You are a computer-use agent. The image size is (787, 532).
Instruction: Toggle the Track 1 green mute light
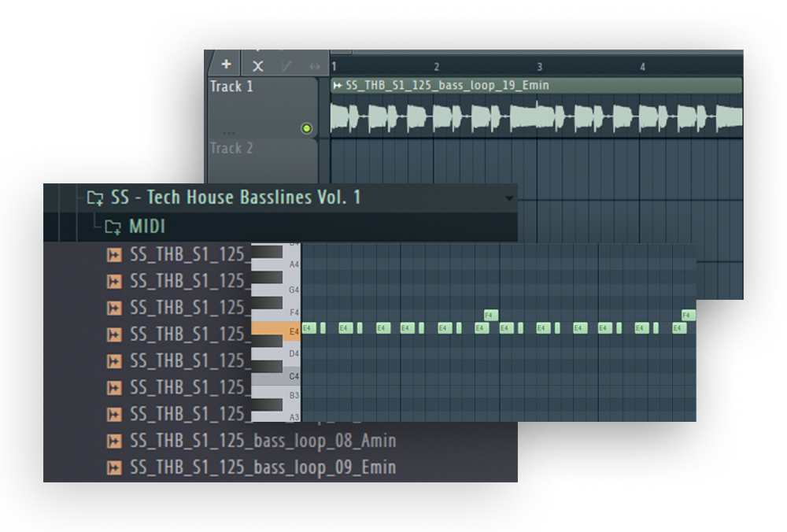pyautogui.click(x=306, y=128)
